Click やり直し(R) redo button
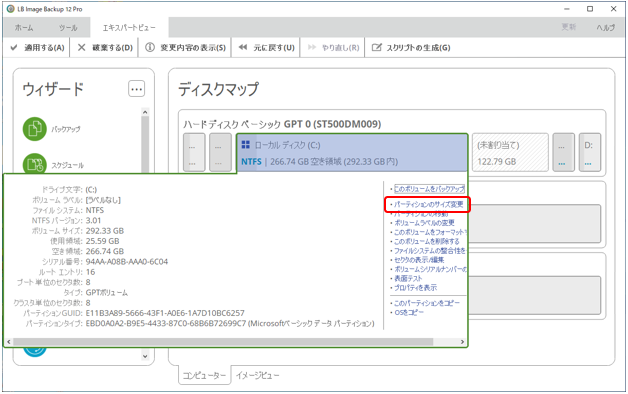 333,48
